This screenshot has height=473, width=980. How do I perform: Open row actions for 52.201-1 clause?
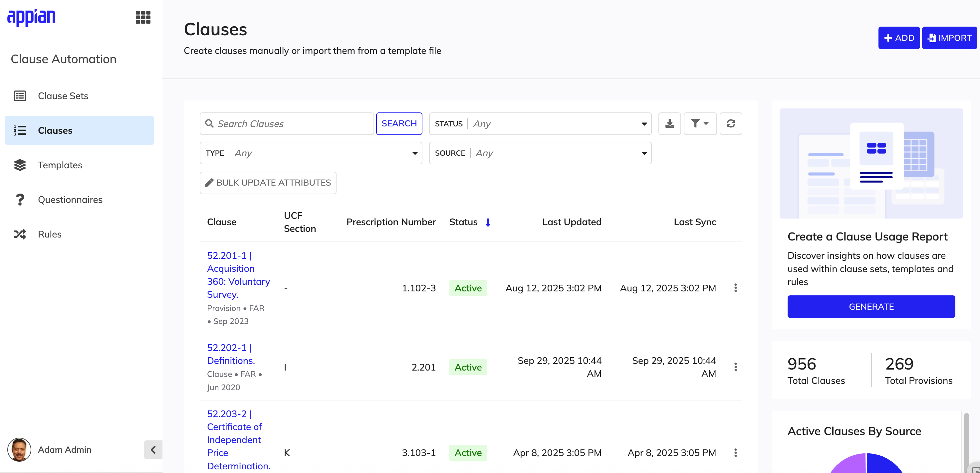pyautogui.click(x=735, y=288)
